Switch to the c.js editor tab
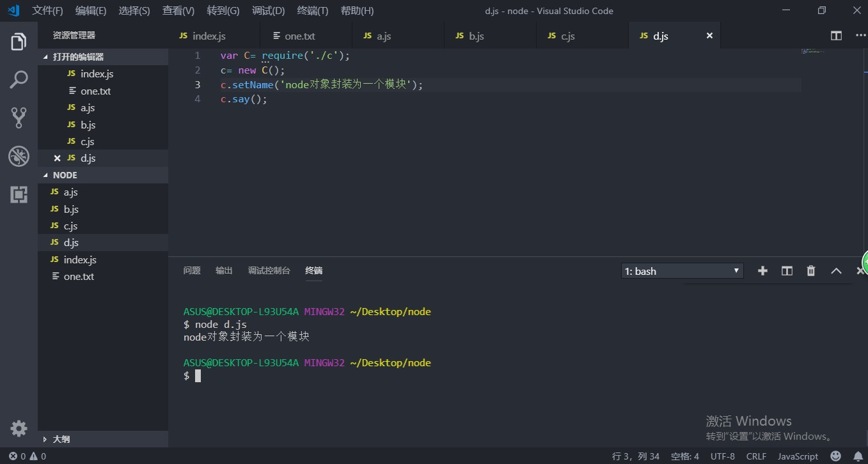Image resolution: width=868 pixels, height=464 pixels. pos(583,36)
